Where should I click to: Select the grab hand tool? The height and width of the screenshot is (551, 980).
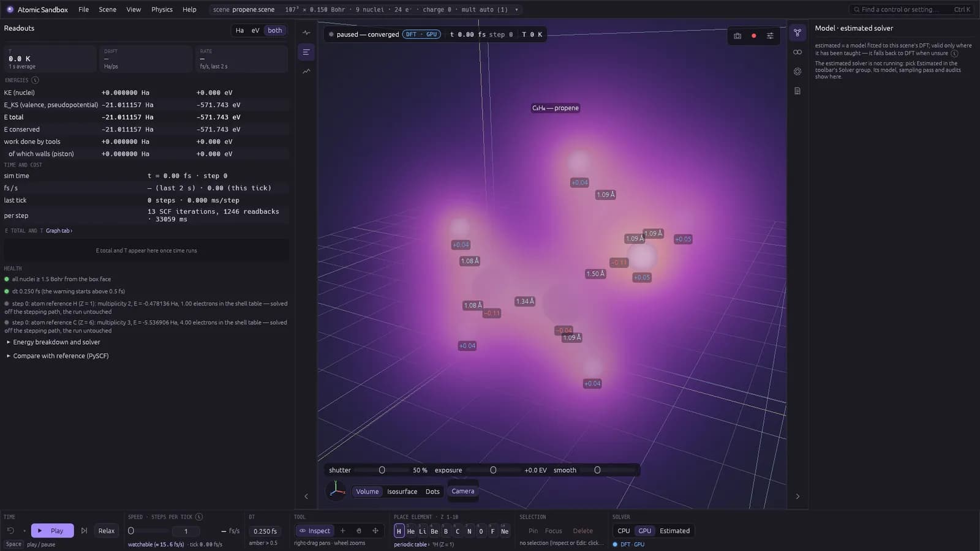pos(359,531)
